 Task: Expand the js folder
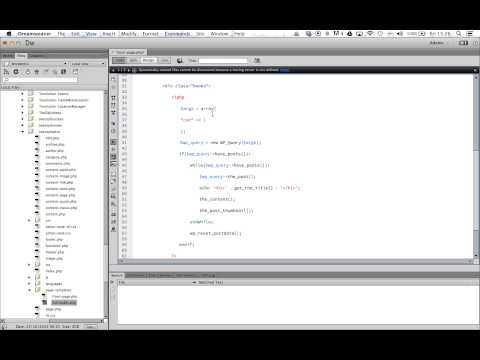pyautogui.click(x=29, y=277)
